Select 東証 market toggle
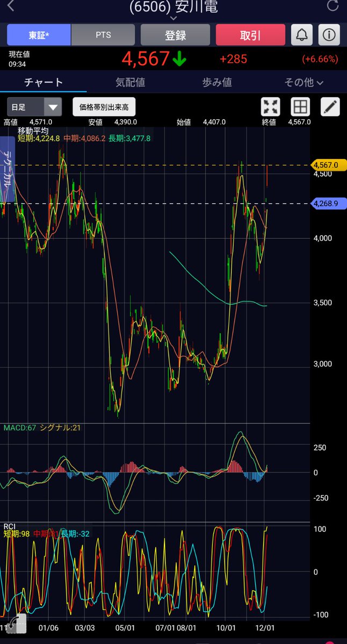347x644 pixels. tap(39, 35)
